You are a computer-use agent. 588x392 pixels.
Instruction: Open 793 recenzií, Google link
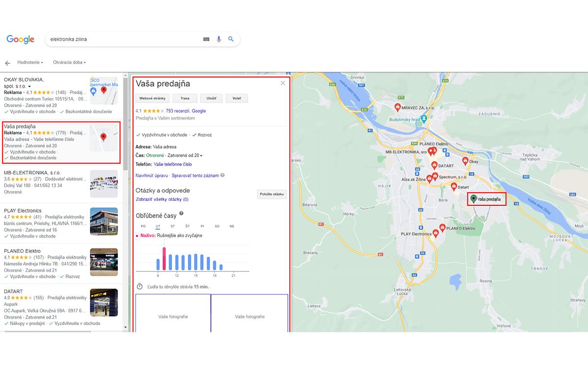[x=186, y=111]
